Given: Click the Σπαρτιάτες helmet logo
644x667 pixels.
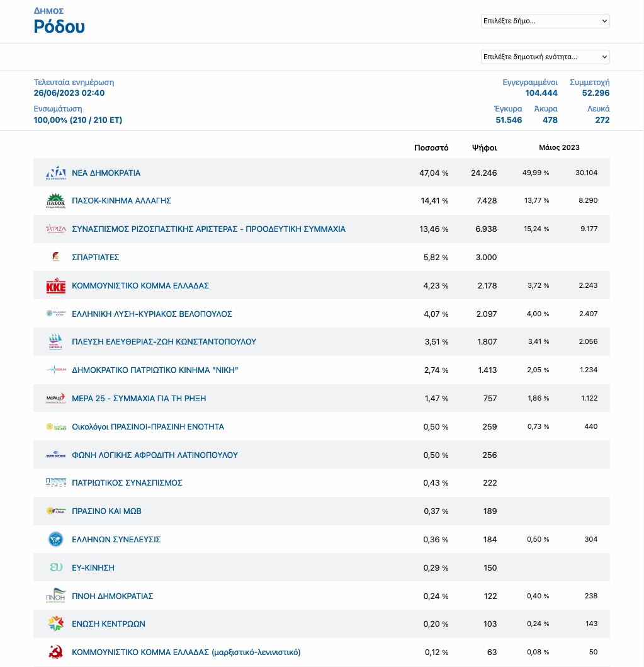Looking at the screenshot, I should click(55, 257).
